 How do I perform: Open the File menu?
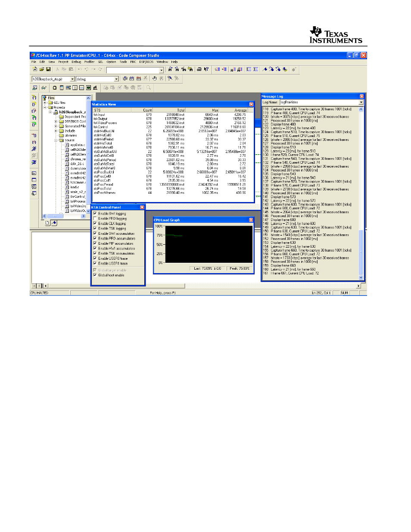[x=34, y=62]
